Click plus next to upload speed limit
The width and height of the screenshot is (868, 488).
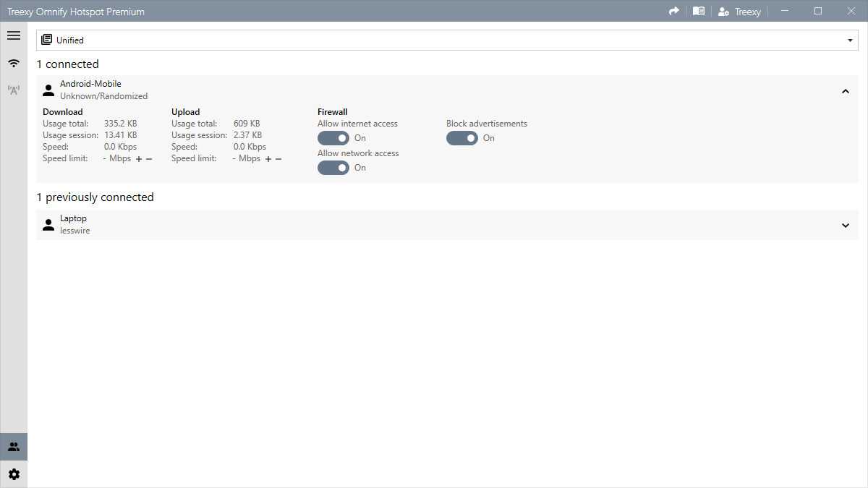coord(268,158)
